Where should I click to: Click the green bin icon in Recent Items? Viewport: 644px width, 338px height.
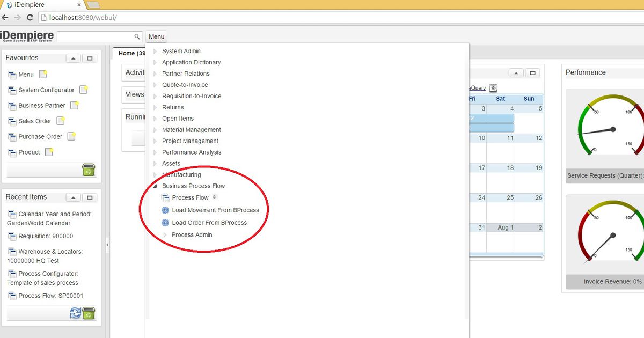tap(89, 313)
